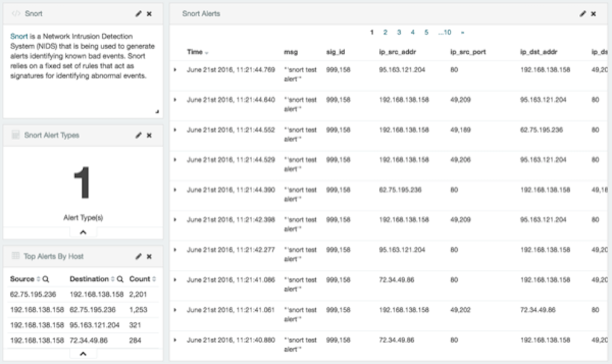Image resolution: width=612 pixels, height=364 pixels.
Task: Click the ip_src_port column header
Action: point(468,52)
